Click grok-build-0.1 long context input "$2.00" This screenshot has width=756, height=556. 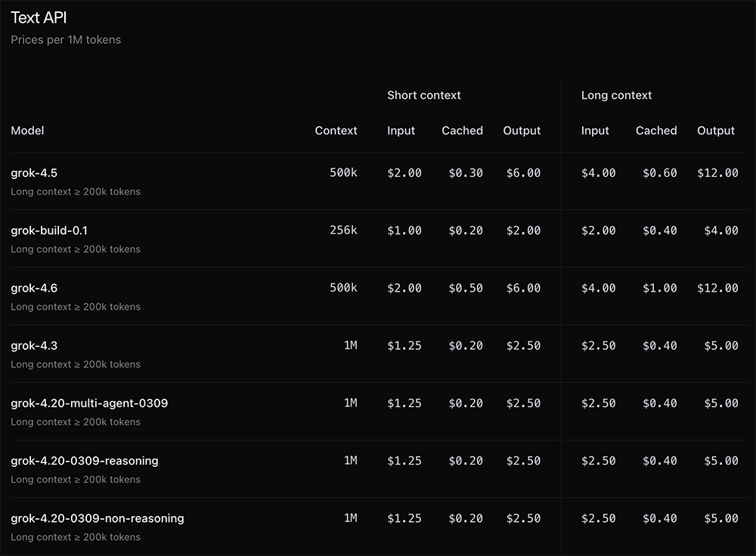[x=598, y=230]
